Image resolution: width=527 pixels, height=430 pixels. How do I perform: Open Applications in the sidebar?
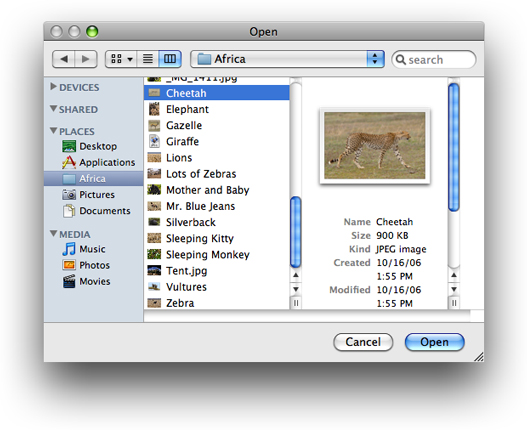tap(93, 162)
